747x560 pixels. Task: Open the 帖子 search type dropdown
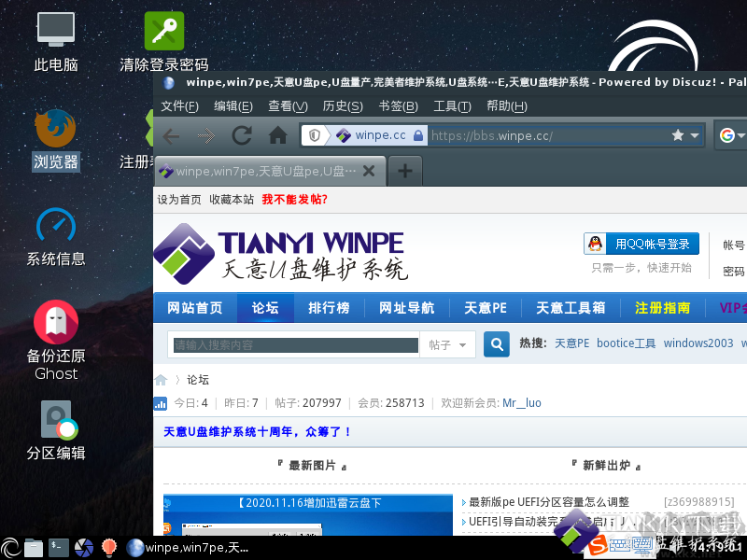click(447, 343)
